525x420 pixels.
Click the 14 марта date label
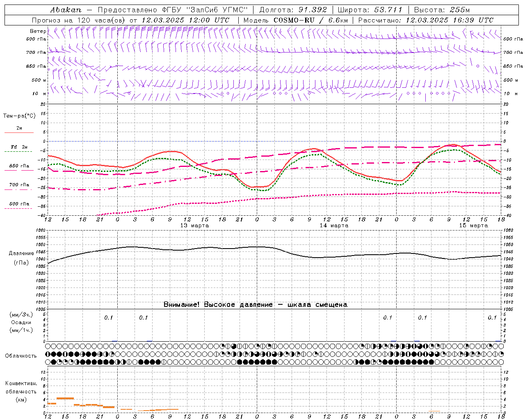click(334, 225)
